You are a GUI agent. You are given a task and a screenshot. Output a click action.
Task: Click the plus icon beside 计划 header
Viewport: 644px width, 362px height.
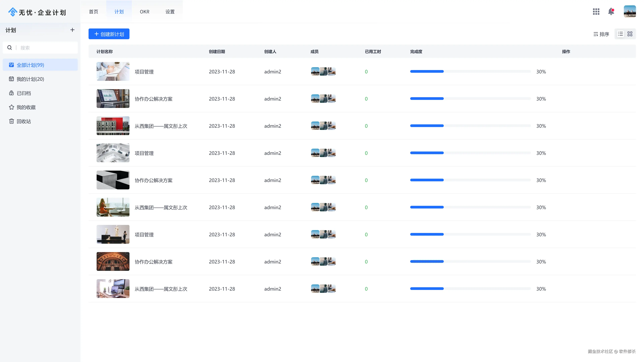click(x=72, y=30)
